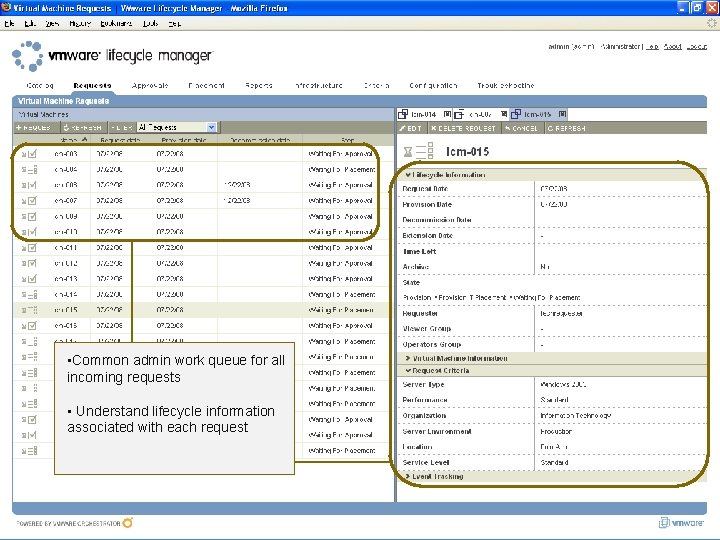Select the lcm-006 request name
The width and height of the screenshot is (720, 540).
tap(66, 185)
